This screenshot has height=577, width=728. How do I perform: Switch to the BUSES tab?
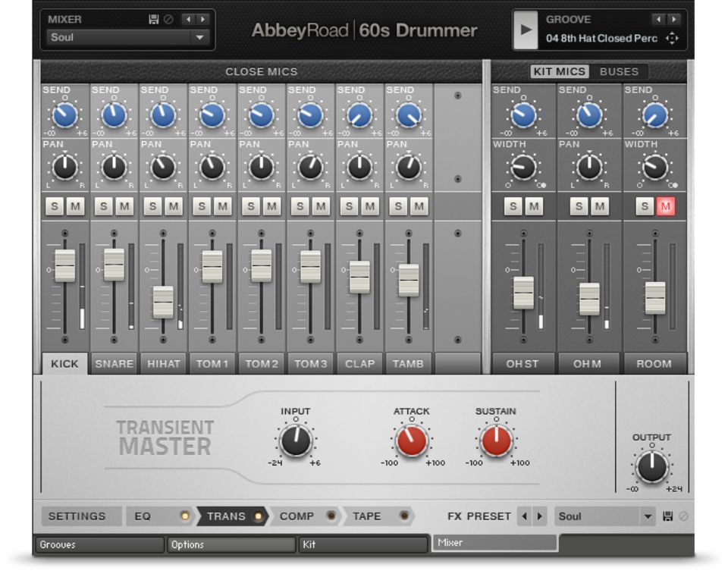619,72
